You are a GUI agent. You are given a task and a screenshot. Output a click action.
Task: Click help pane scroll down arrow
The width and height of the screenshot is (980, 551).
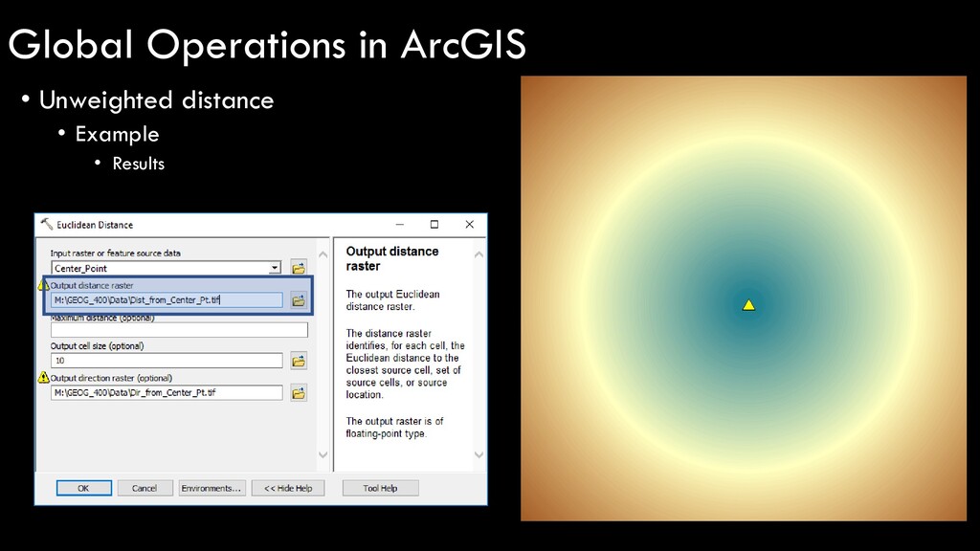tap(479, 454)
